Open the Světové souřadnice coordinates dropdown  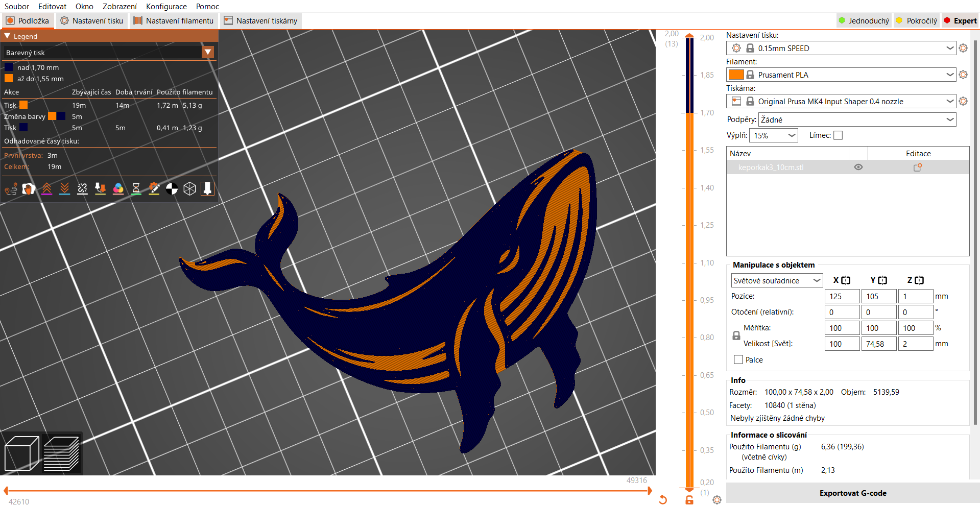(x=777, y=280)
